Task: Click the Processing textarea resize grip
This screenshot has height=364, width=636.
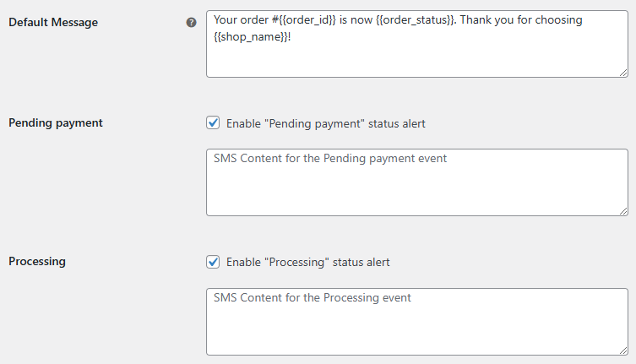Action: [623, 350]
